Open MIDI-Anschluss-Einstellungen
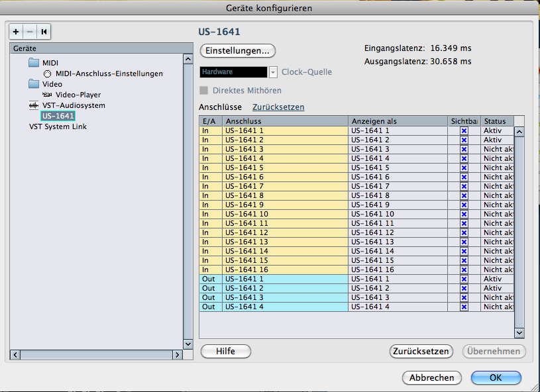Screen dimensions: 540x392 coord(109,73)
